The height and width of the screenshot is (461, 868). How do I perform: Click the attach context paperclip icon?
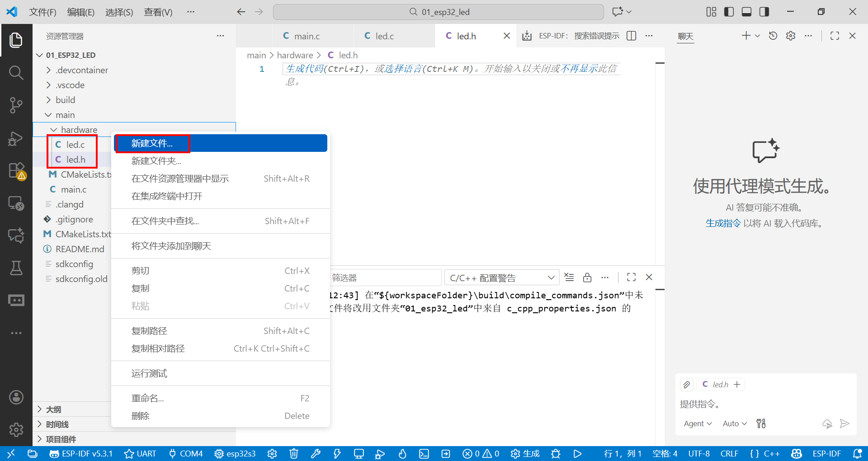pyautogui.click(x=687, y=385)
